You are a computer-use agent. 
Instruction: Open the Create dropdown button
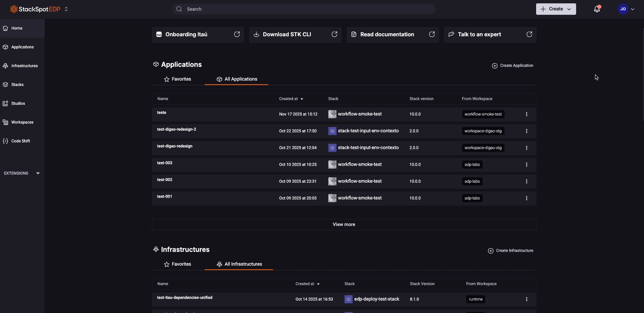coord(556,9)
